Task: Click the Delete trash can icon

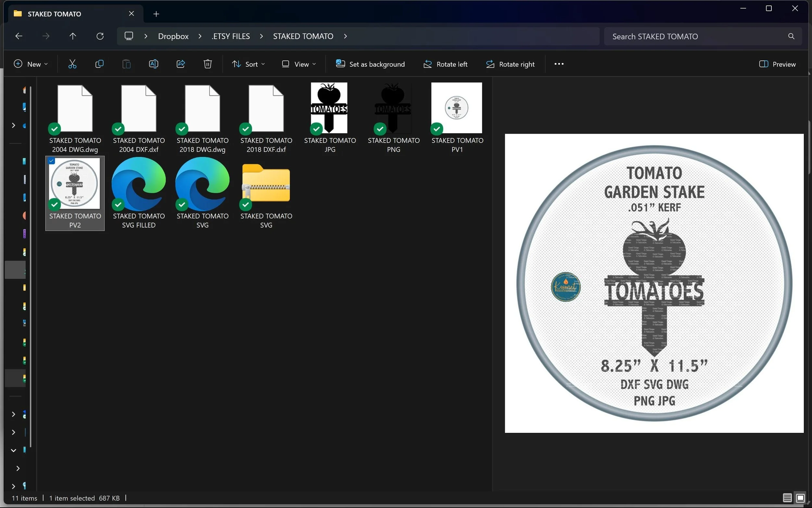Action: click(x=208, y=64)
